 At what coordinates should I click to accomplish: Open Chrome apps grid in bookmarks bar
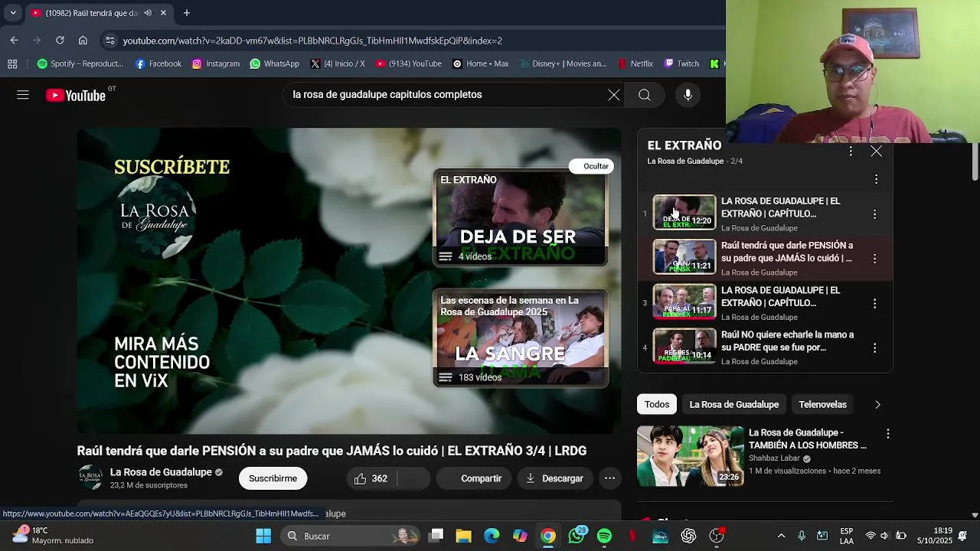pos(12,64)
